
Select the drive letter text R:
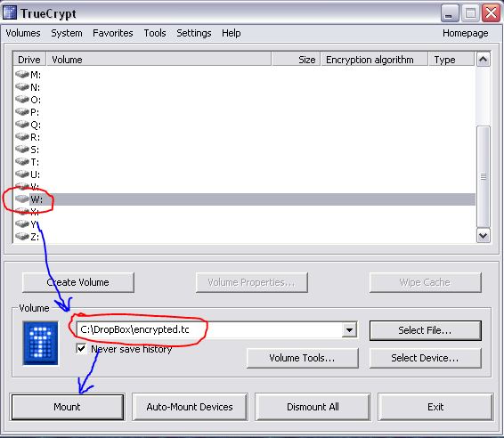tap(36, 137)
